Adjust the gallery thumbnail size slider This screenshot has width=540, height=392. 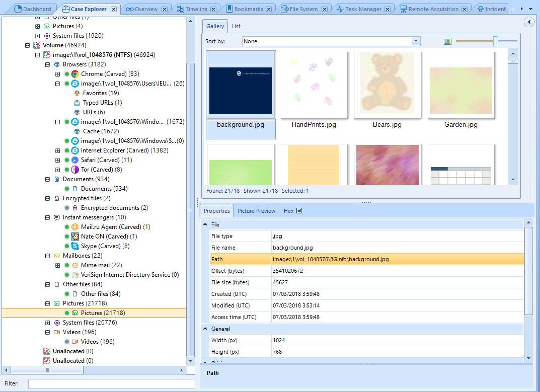tap(496, 41)
